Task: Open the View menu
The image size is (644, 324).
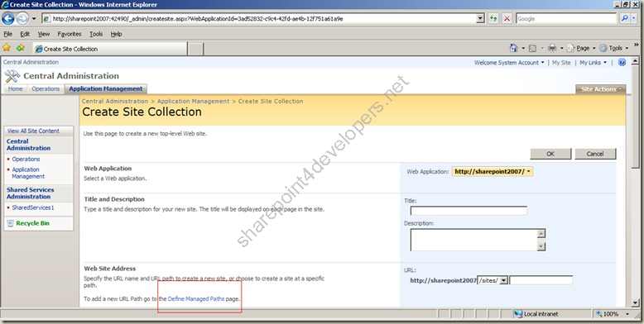Action: click(44, 34)
